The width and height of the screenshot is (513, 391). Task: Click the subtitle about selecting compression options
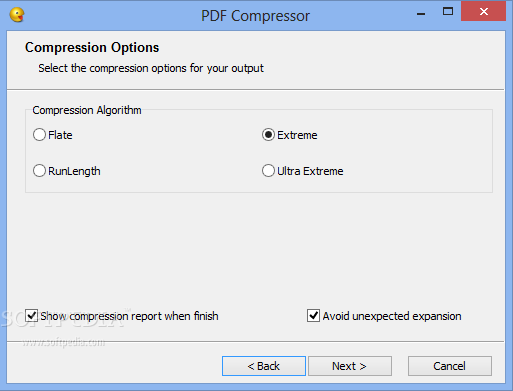pos(151,68)
